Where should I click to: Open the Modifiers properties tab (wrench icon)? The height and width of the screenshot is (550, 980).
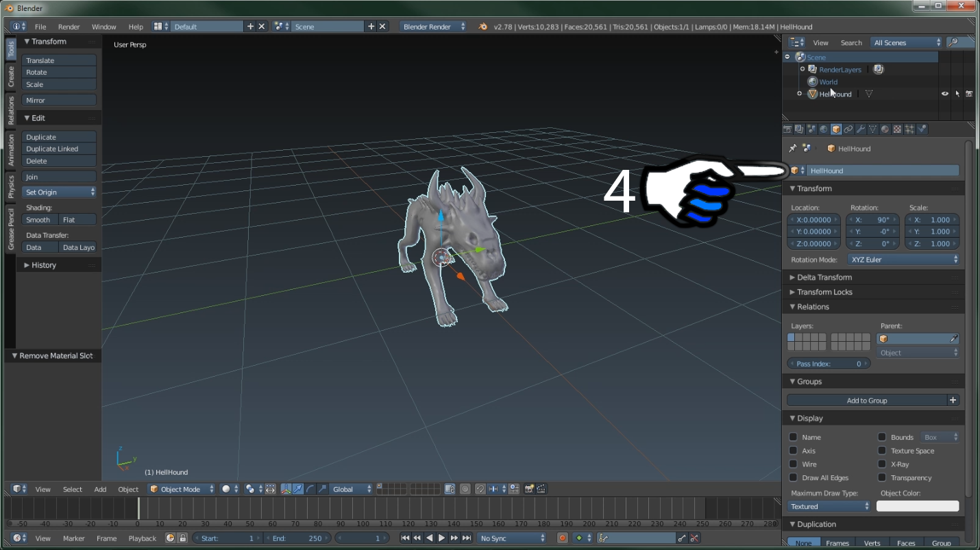coord(861,129)
